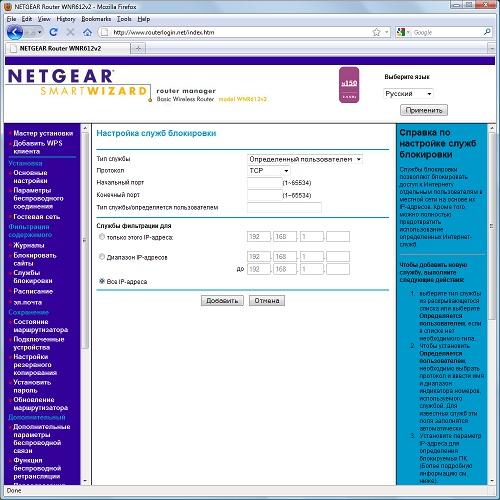Open the Тип службы dropdown
Image resolution: width=500 pixels, height=500 pixels.
pos(305,159)
